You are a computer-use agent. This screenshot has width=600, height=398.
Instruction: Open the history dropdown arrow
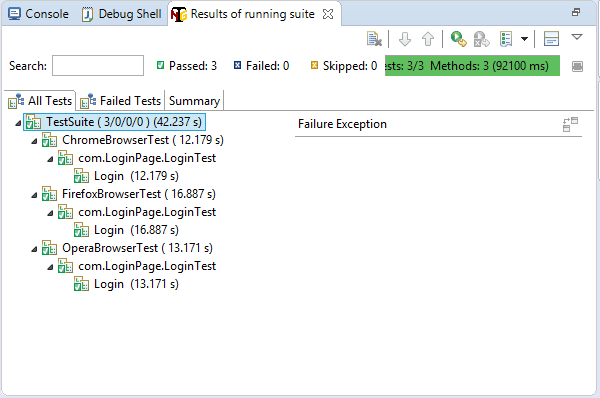click(524, 39)
